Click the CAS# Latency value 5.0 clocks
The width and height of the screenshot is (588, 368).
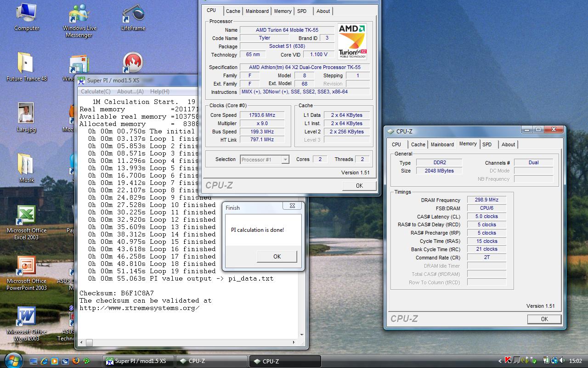(x=486, y=216)
